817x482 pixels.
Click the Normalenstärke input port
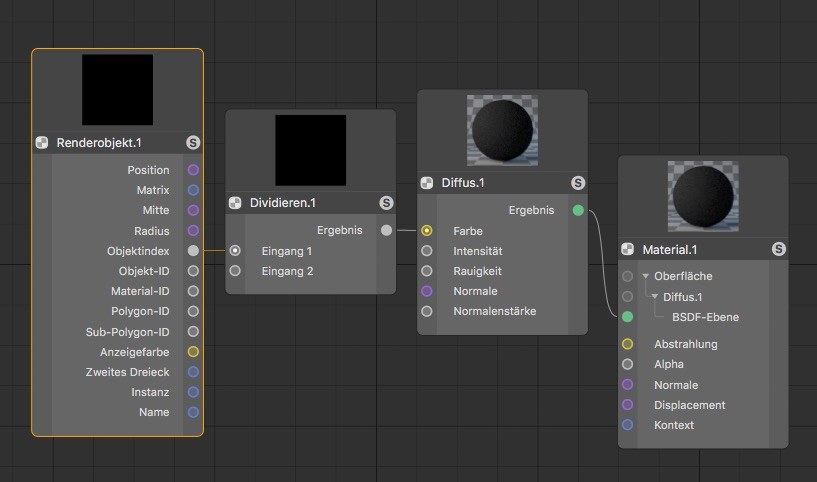click(427, 311)
